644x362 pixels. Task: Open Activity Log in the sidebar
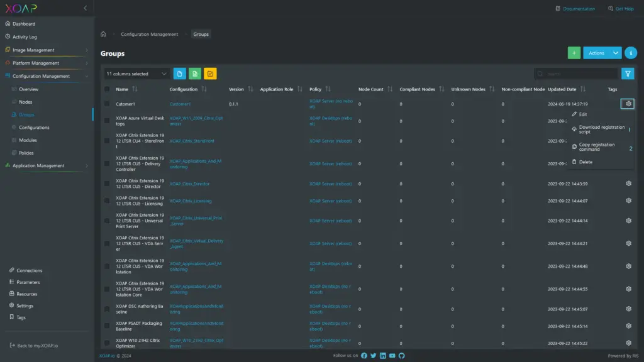coord(25,37)
